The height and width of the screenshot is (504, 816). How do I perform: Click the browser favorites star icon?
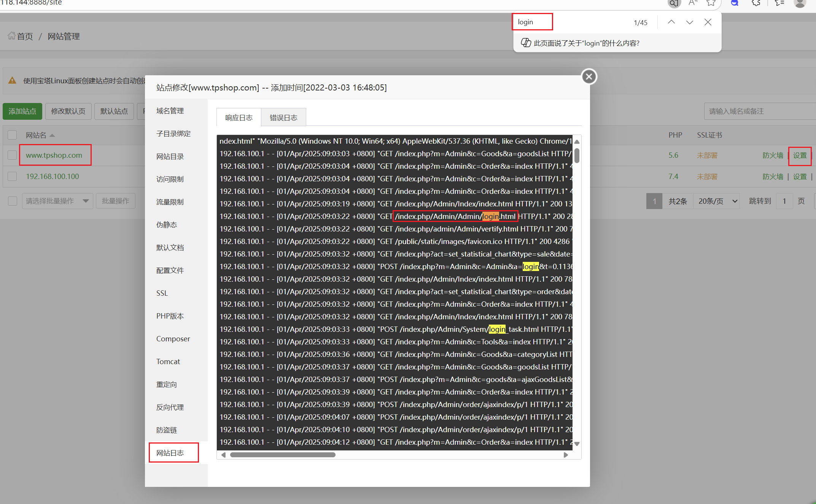point(711,3)
